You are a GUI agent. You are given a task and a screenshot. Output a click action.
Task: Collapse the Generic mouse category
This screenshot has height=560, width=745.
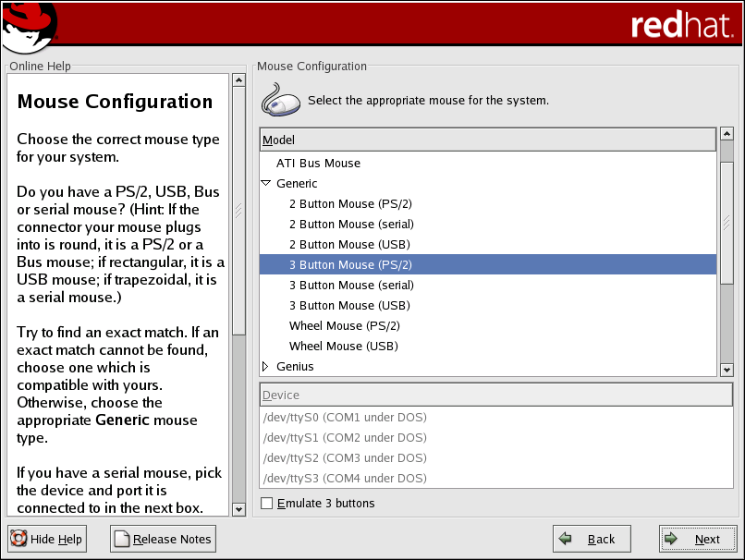(x=266, y=184)
